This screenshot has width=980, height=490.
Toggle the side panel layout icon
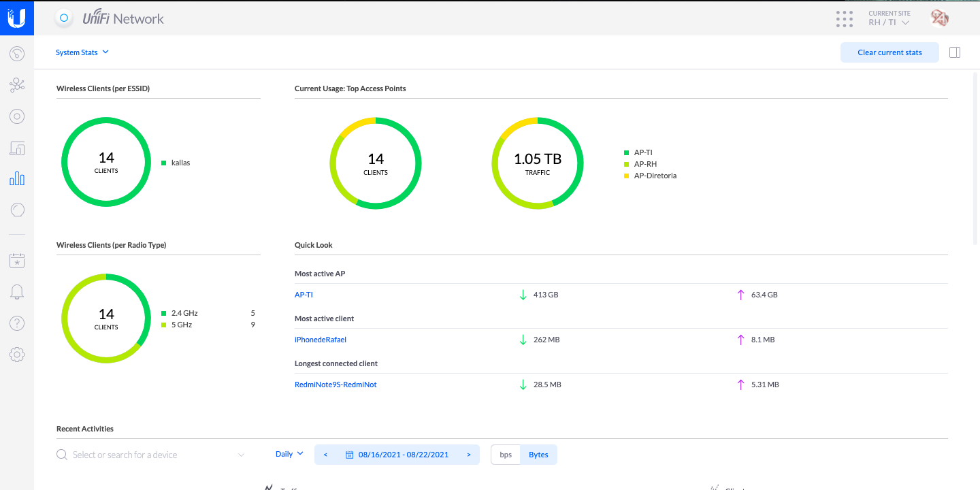(954, 52)
